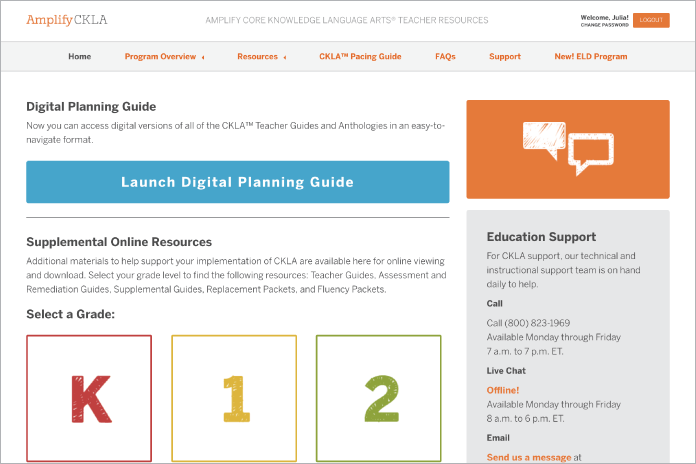Go to the Home menu item
The width and height of the screenshot is (696, 464).
(x=79, y=56)
